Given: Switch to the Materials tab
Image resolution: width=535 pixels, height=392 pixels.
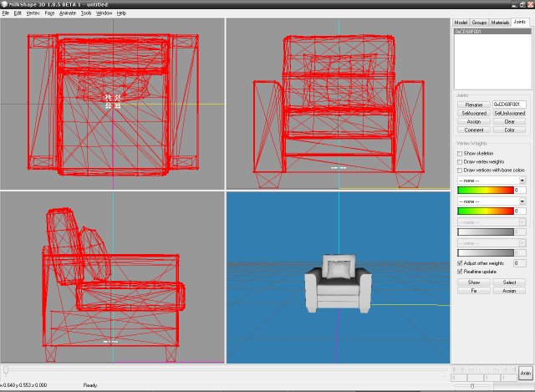Looking at the screenshot, I should [500, 22].
